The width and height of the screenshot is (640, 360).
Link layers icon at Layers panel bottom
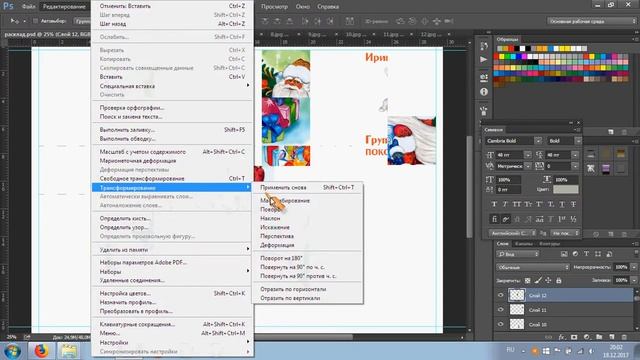549,337
